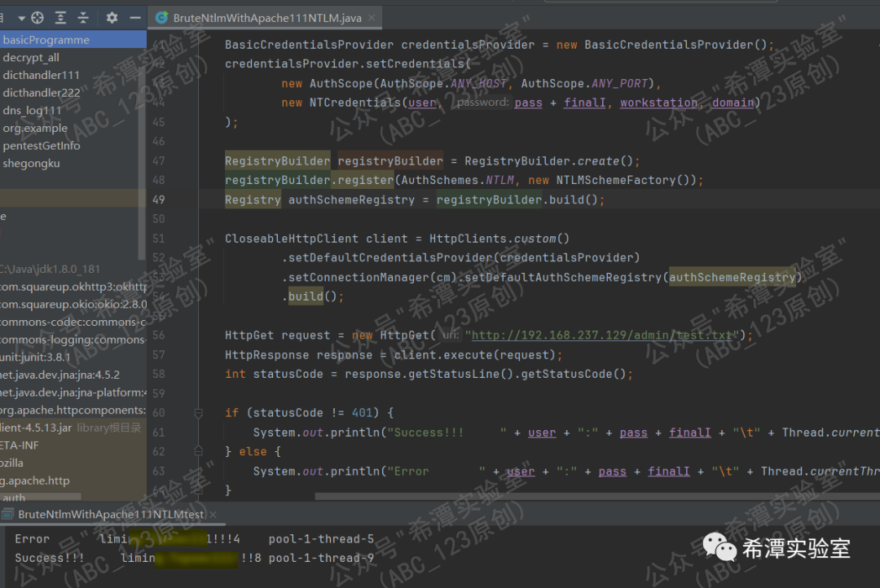Select com.squareup.okio:okio:2.8.0 library entry

73,304
